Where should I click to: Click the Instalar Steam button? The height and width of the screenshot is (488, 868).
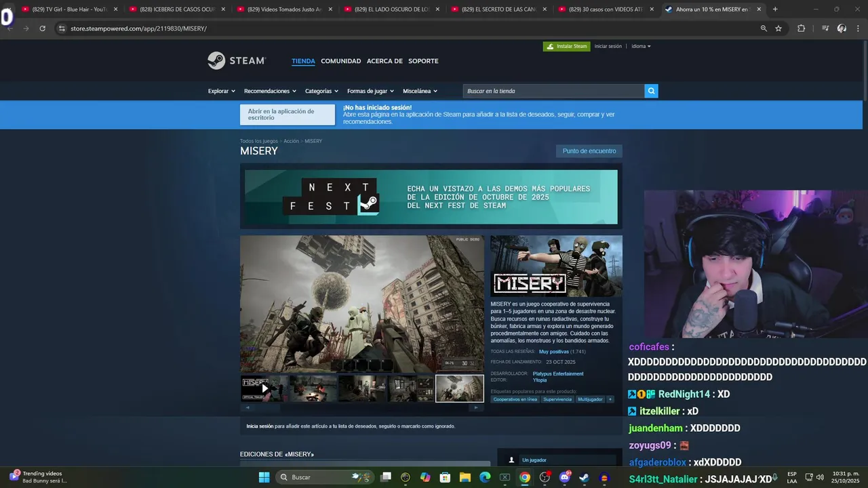coord(566,46)
